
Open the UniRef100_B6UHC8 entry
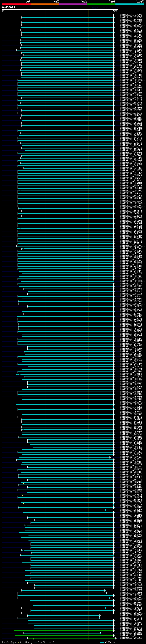point(131,77)
